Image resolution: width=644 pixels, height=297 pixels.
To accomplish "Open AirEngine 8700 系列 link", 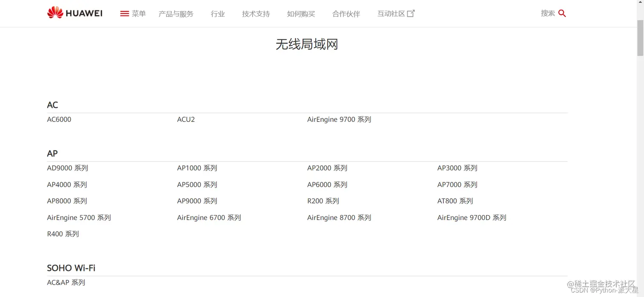I will pos(339,217).
